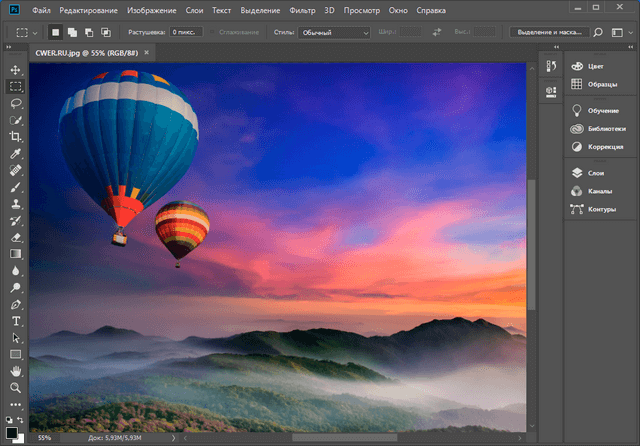This screenshot has height=446, width=640.
Task: Select the Move tool
Action: tap(16, 71)
